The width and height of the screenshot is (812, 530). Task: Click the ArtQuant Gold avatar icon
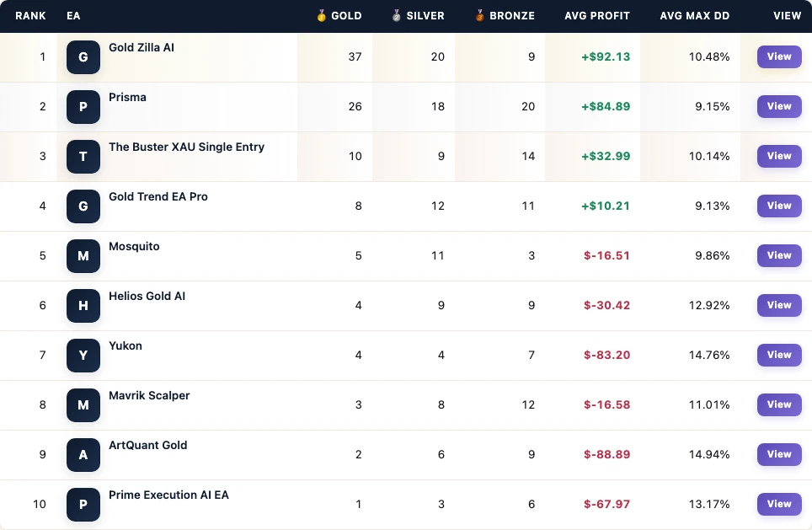click(83, 455)
